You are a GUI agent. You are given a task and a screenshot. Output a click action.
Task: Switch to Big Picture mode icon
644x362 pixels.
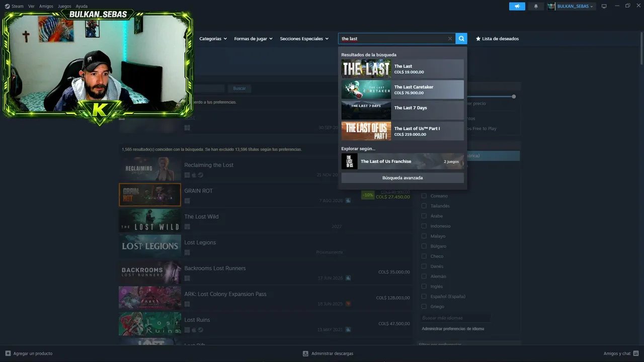pyautogui.click(x=604, y=6)
